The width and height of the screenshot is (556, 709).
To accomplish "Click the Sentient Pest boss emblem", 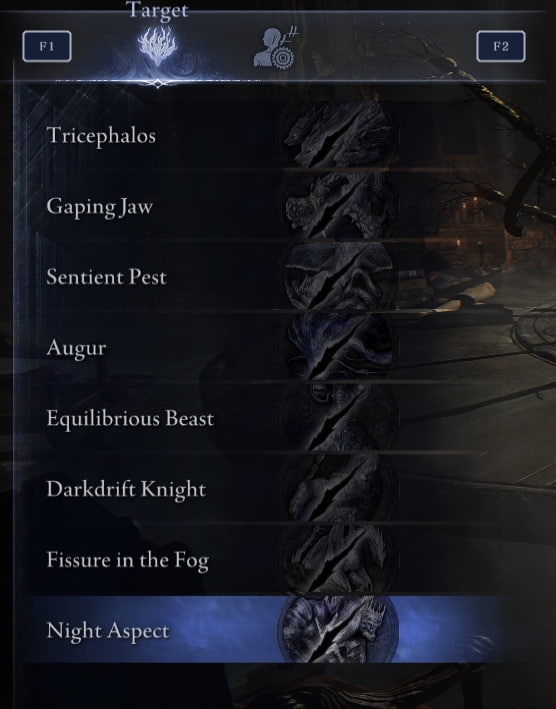I will 338,276.
